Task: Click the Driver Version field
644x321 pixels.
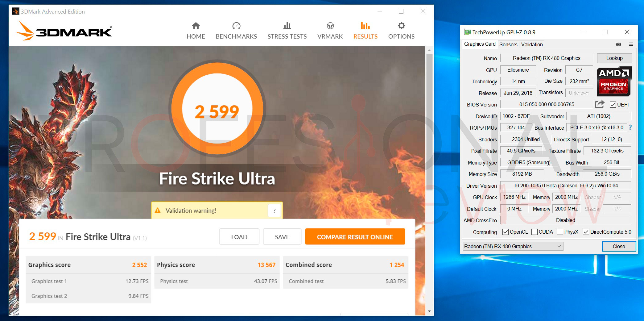Action: point(566,186)
